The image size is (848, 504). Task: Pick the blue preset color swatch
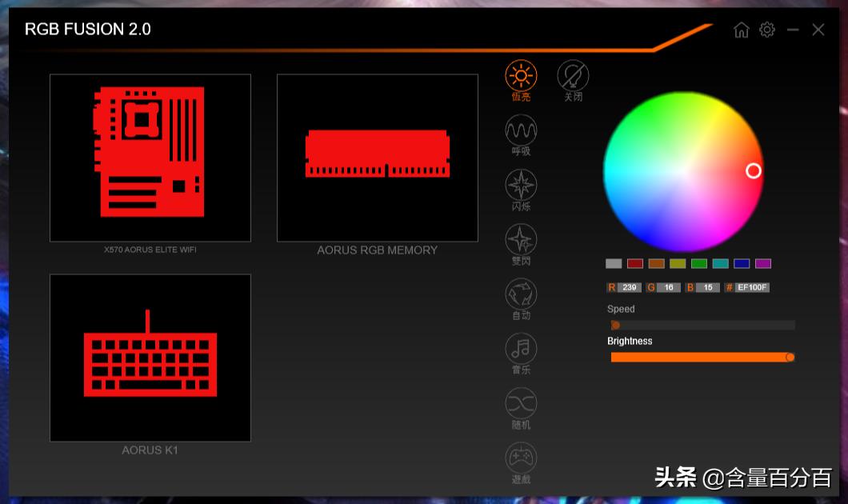742,263
